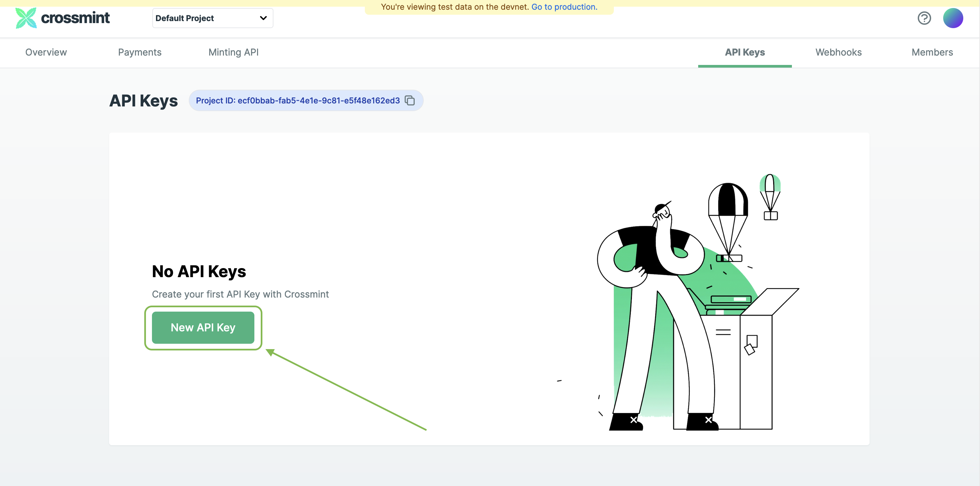Click the Project ID text badge
This screenshot has width=980, height=486.
click(x=298, y=100)
